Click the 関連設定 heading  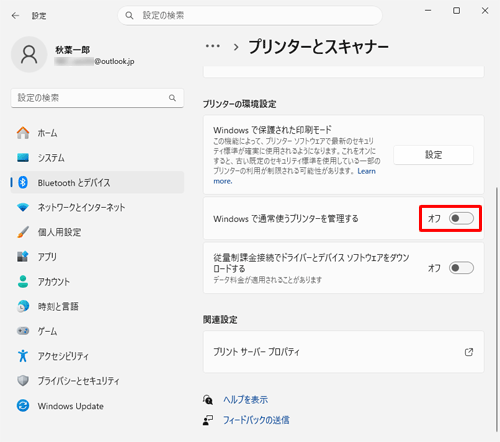click(220, 320)
